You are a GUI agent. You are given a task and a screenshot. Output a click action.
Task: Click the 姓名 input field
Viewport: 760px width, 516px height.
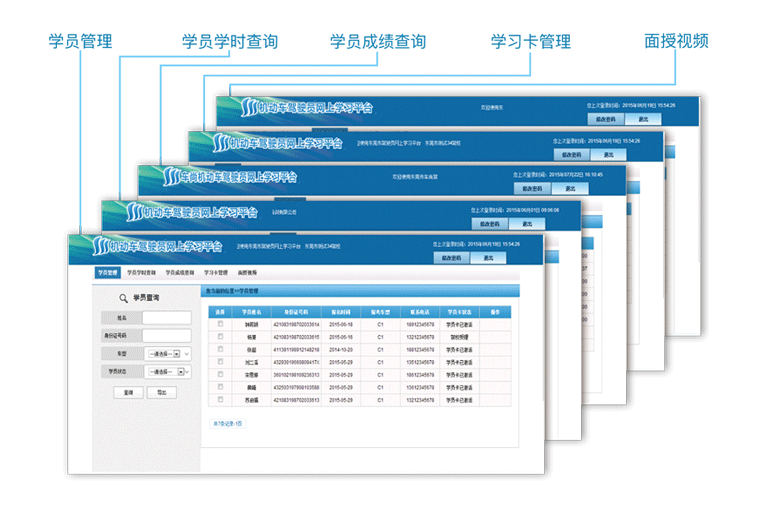(166, 318)
